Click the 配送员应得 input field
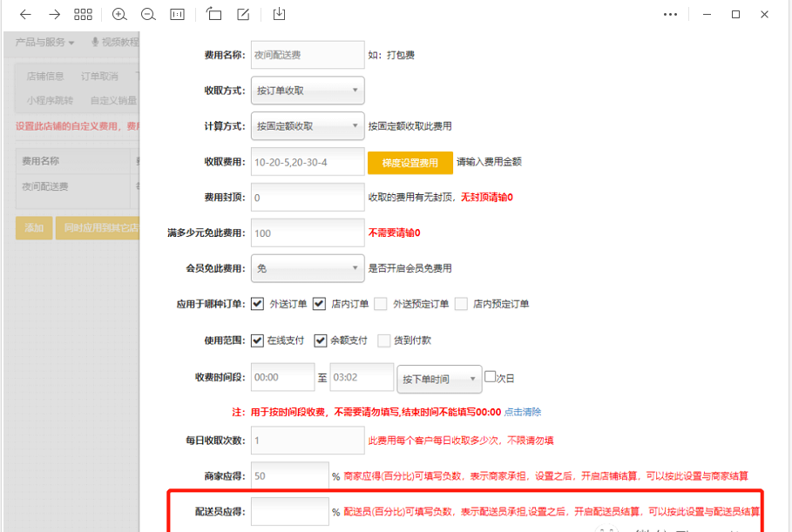 (x=289, y=512)
